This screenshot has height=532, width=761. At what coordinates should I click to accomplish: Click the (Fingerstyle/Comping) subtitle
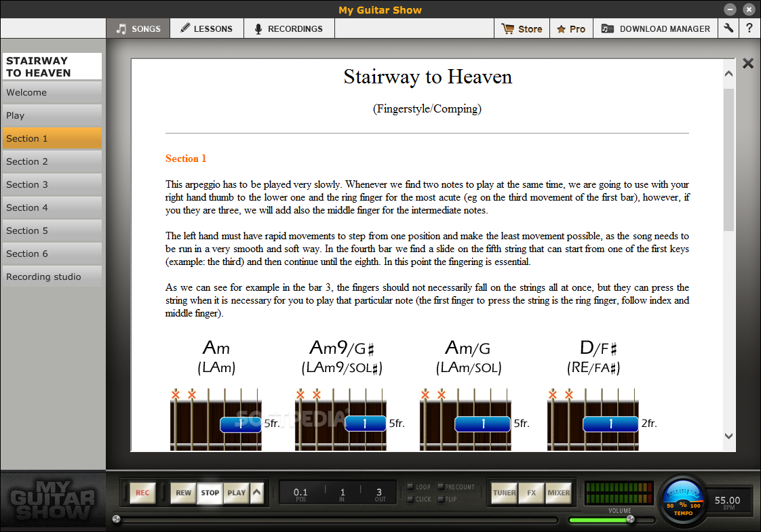click(x=427, y=108)
